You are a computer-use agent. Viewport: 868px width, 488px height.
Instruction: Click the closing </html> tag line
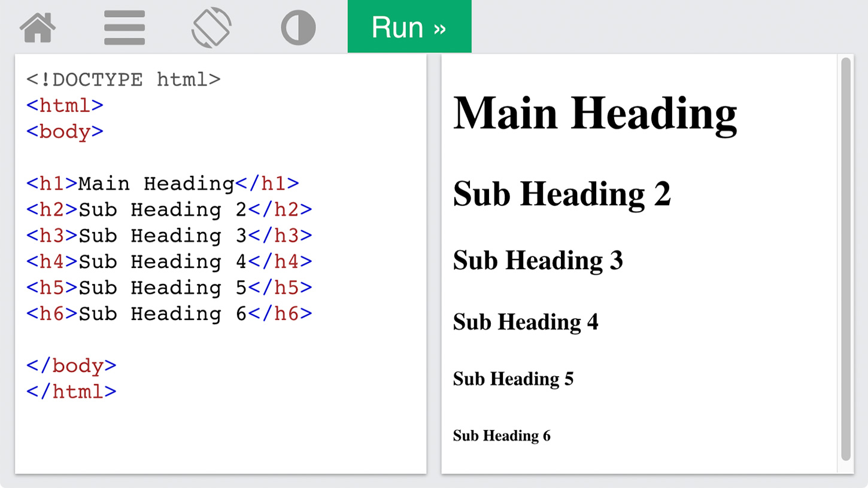(x=72, y=392)
